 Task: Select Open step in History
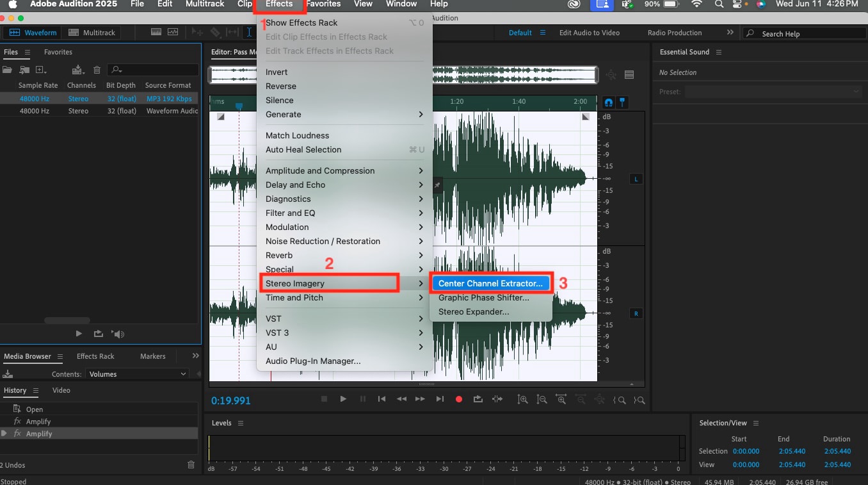[x=99, y=409]
